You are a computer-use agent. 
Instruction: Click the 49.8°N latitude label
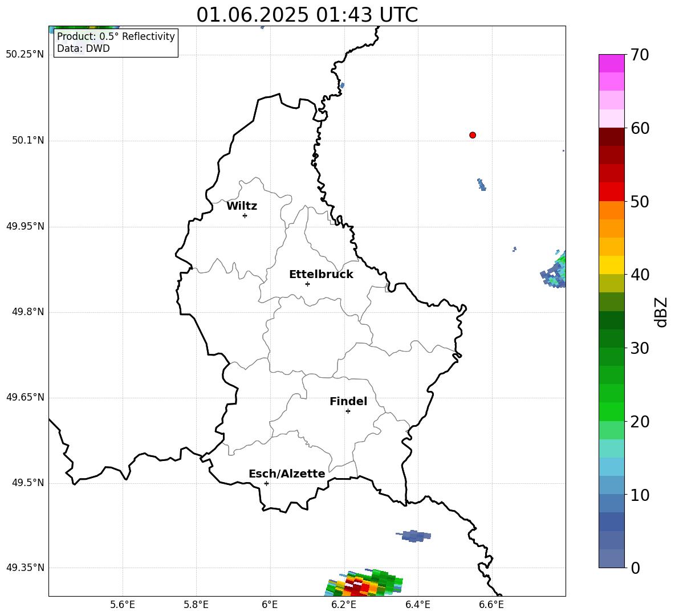(28, 312)
